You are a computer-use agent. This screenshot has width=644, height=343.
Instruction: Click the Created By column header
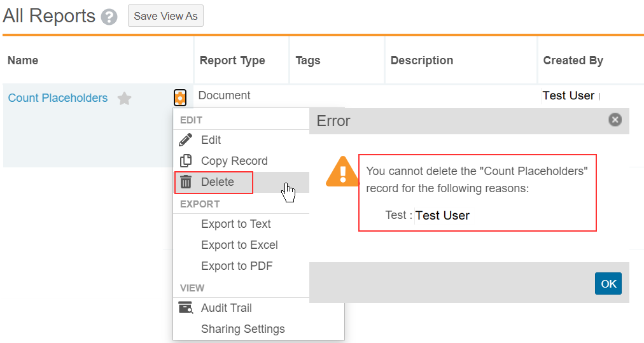573,60
